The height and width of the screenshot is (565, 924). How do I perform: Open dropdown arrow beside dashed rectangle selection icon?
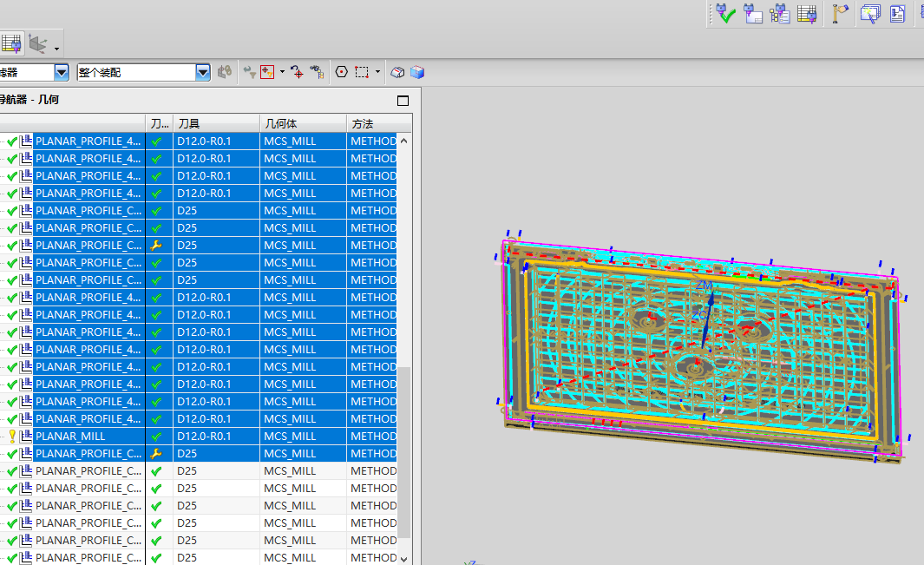378,72
